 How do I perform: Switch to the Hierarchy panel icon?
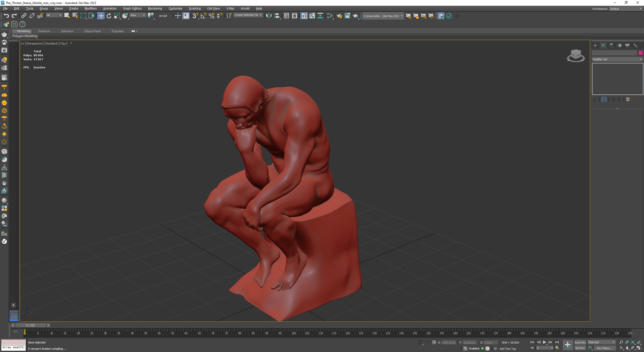tap(611, 46)
